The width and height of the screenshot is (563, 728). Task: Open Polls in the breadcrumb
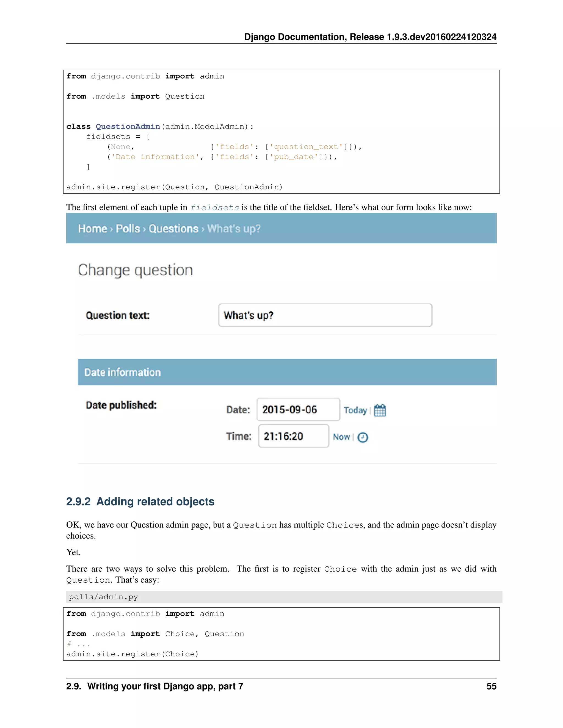coord(128,229)
